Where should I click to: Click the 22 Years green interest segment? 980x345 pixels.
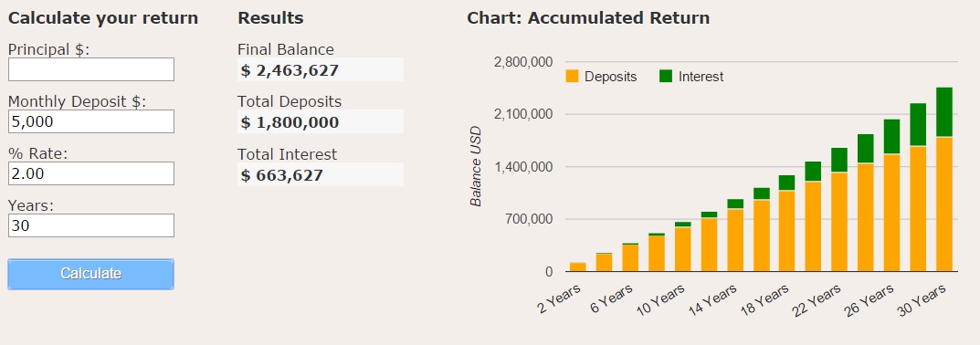point(839,160)
